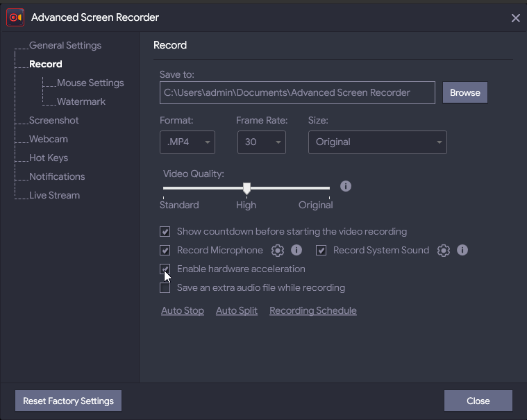Viewport: 527px width, 420px height.
Task: Click the High quality label
Action: pos(246,205)
